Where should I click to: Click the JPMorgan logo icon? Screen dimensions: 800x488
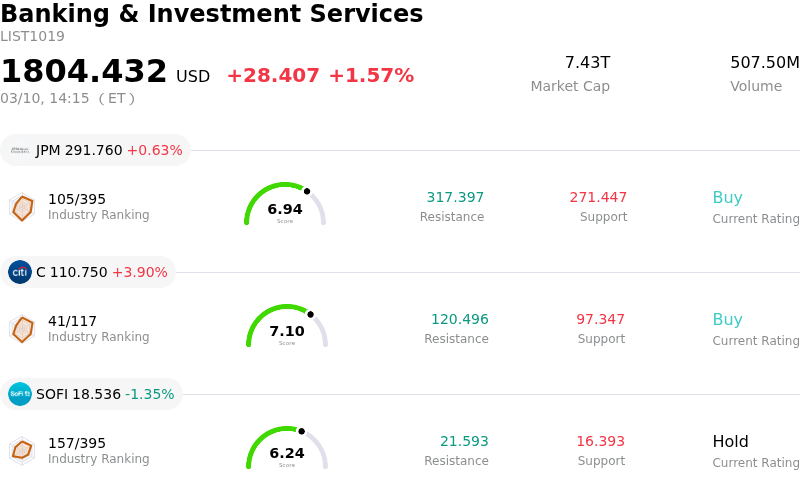click(x=20, y=150)
